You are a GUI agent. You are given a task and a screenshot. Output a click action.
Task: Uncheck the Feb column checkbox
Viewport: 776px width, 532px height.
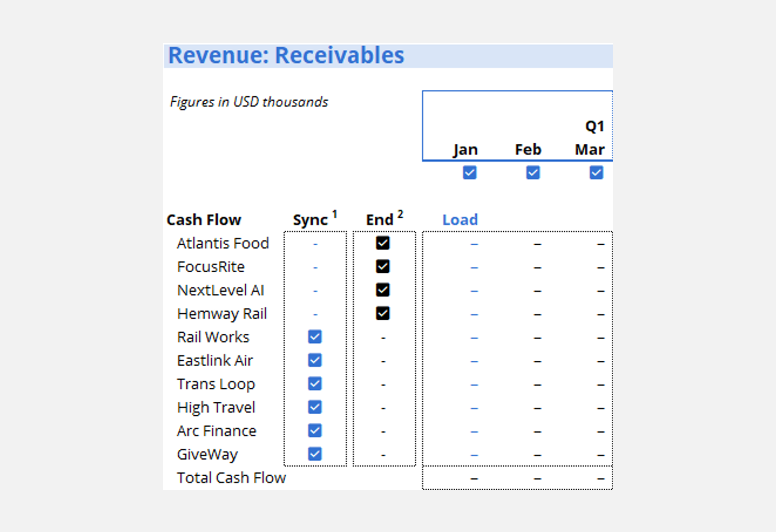click(x=533, y=172)
